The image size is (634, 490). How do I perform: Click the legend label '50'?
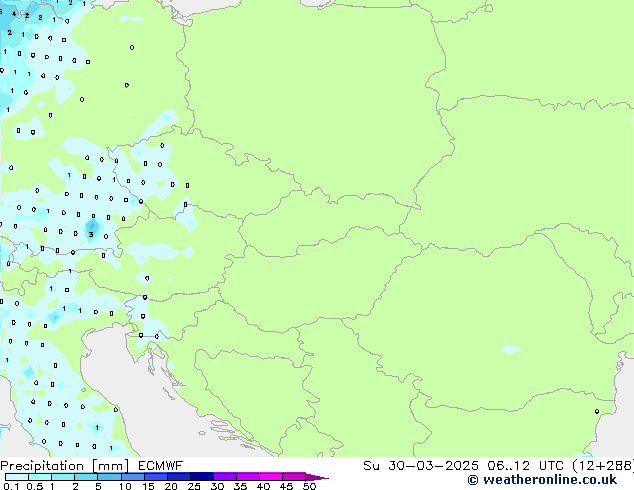[309, 486]
